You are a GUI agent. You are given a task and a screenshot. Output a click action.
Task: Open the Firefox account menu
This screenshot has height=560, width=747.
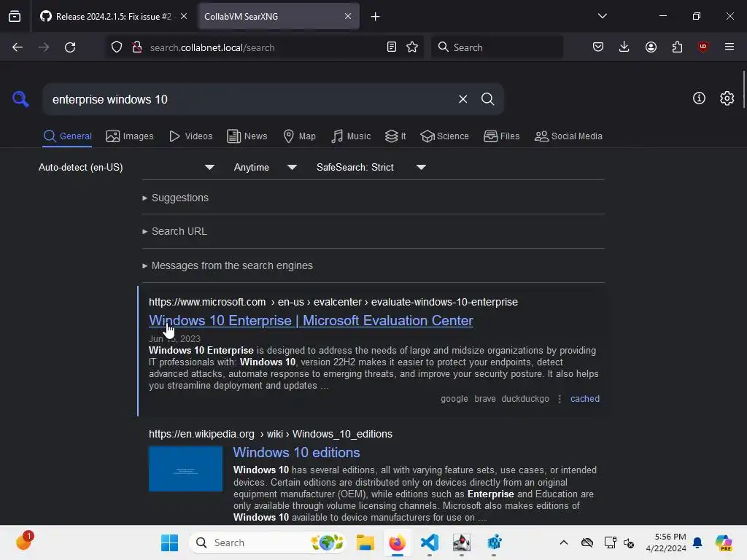point(651,47)
